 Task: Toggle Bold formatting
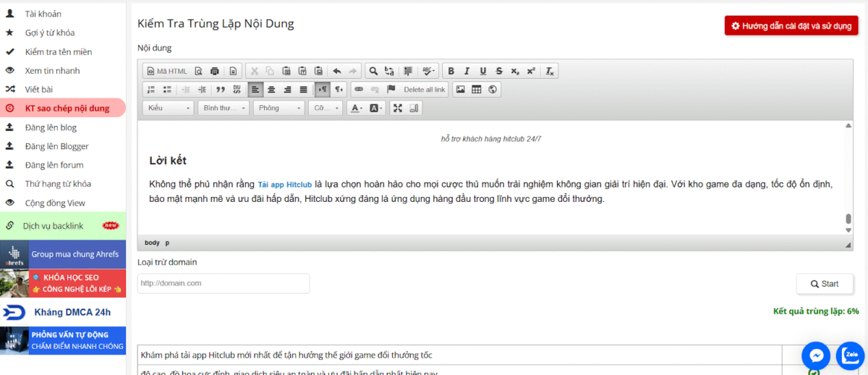[451, 71]
